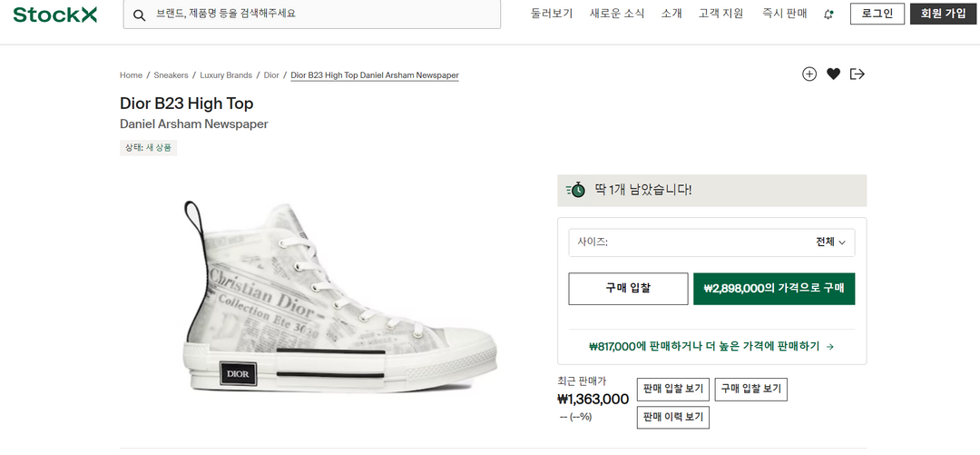The width and height of the screenshot is (980, 455).
Task: Open the Sneakers breadcrumb link
Action: point(171,75)
